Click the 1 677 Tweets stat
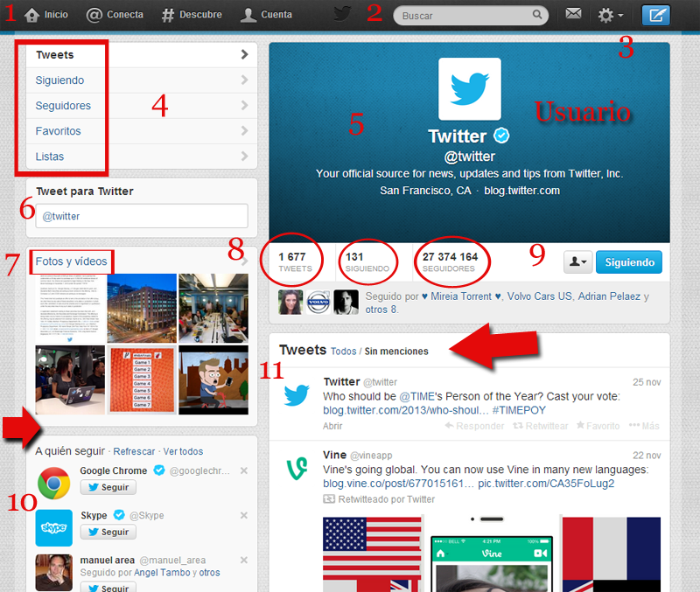This screenshot has height=592, width=700. pos(295,261)
